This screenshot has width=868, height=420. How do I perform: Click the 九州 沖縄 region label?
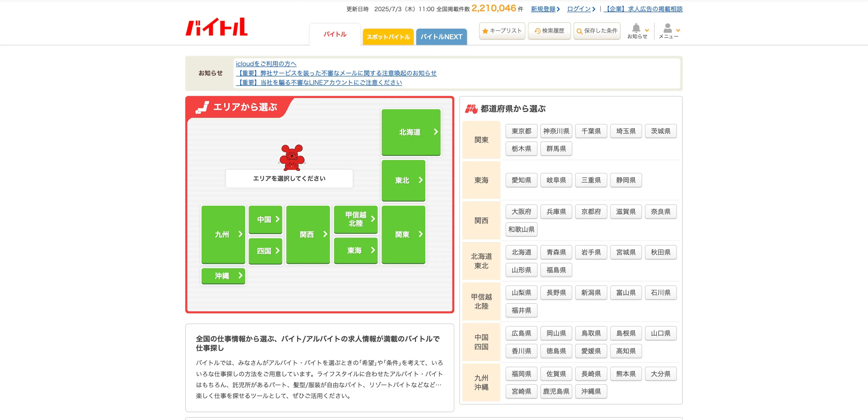(x=481, y=383)
